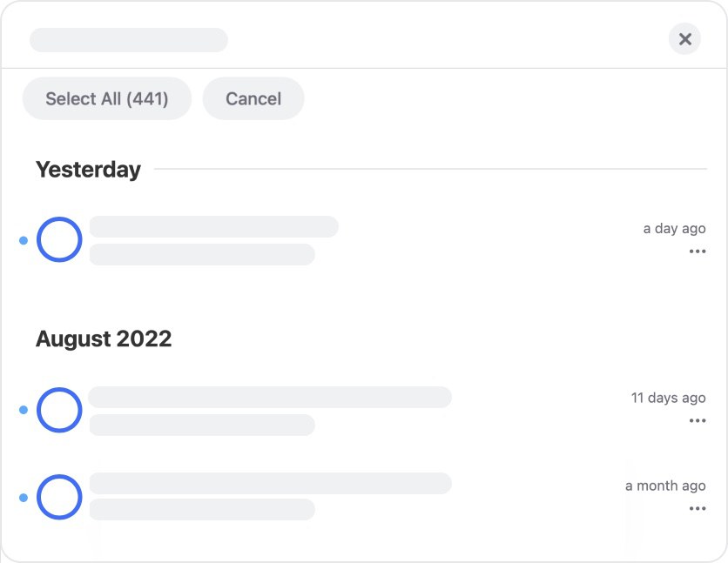Image resolution: width=728 pixels, height=563 pixels.
Task: Open the three-dot menu beside 11 days ago
Action: (x=698, y=420)
